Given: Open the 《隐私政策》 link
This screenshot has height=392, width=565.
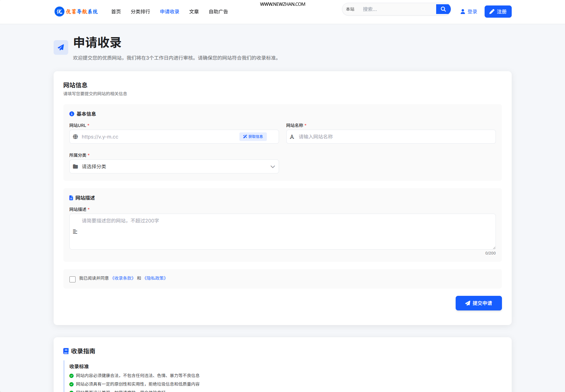Looking at the screenshot, I should (155, 278).
